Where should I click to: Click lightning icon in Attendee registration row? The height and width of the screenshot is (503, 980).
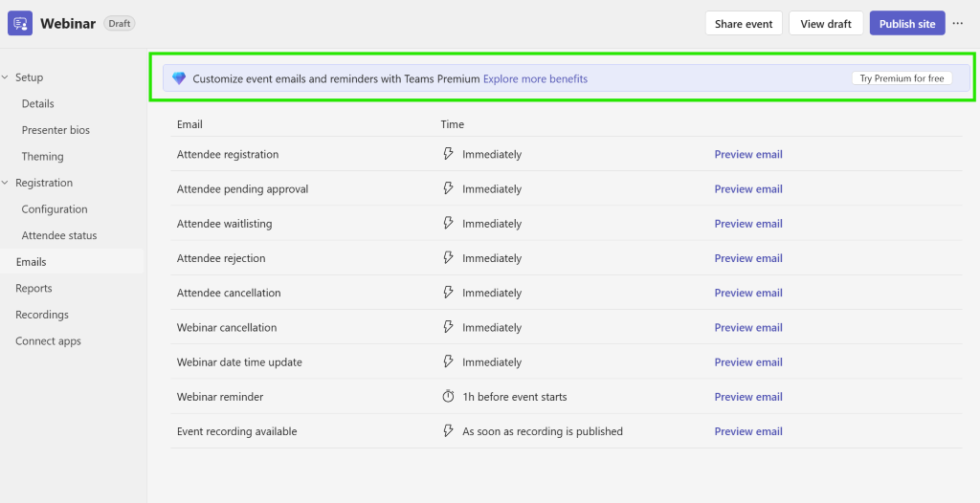448,154
